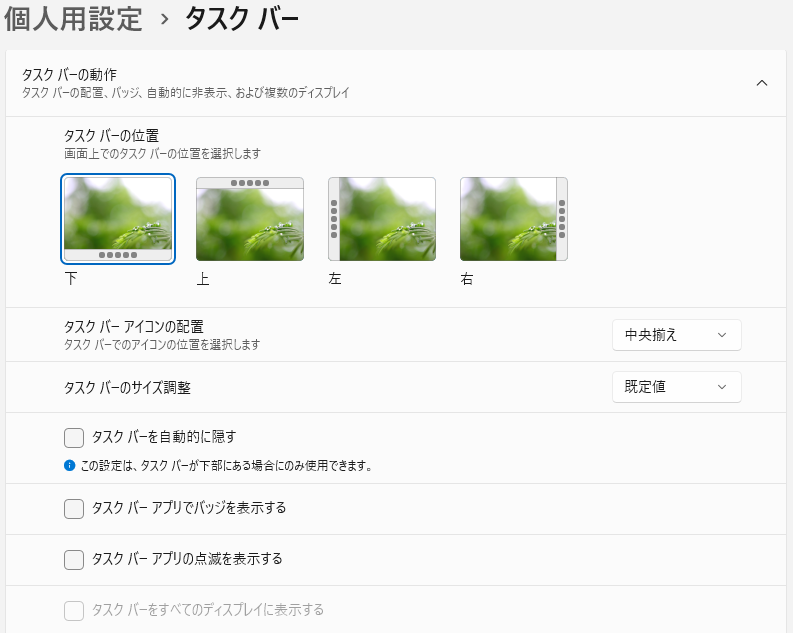This screenshot has width=793, height=633.
Task: Click the タスク バー アイコンの配置 label
Action: 134,327
